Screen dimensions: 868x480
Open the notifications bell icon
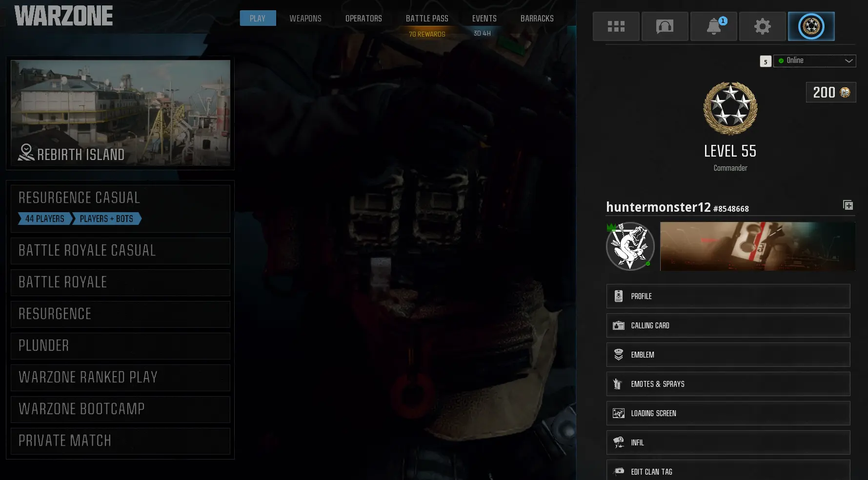(x=713, y=26)
